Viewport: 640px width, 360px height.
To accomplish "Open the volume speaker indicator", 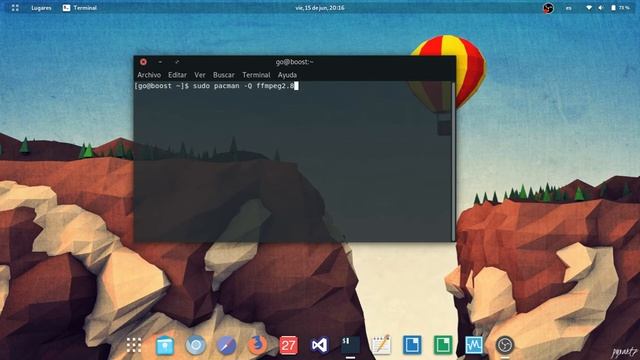I will point(601,8).
